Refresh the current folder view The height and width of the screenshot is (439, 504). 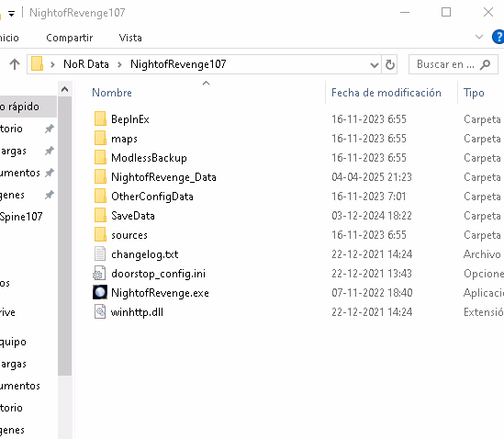point(390,64)
